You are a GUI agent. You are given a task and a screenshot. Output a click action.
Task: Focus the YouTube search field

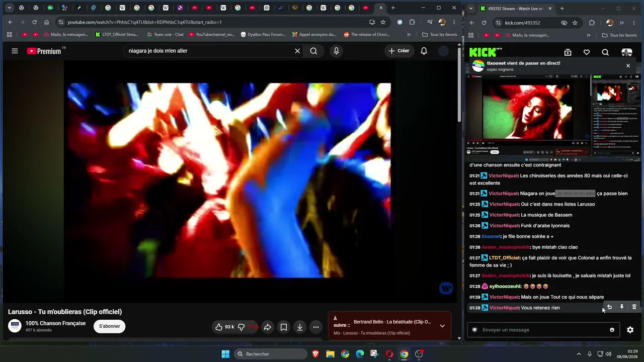[x=209, y=51]
